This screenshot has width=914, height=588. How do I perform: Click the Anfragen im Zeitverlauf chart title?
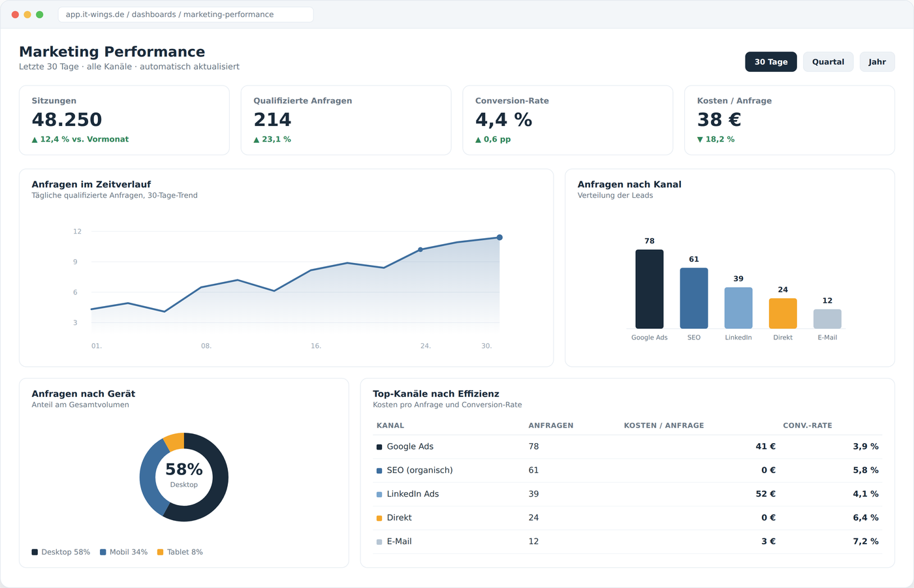pyautogui.click(x=91, y=185)
